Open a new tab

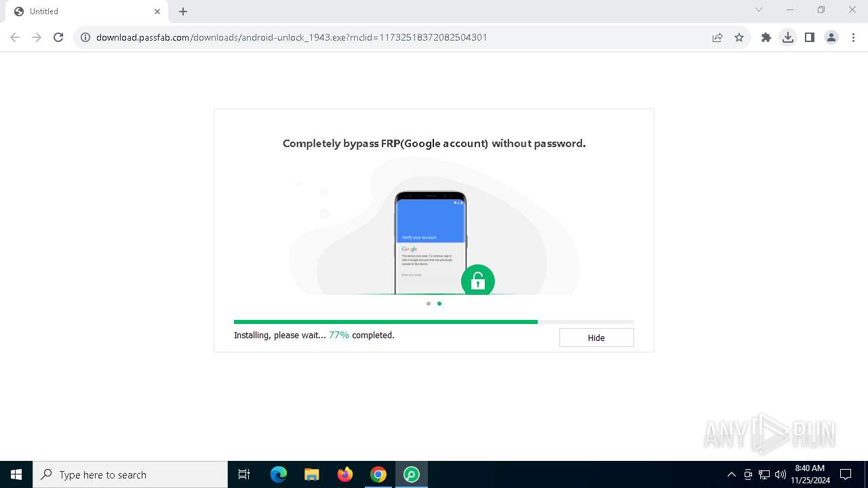[183, 12]
